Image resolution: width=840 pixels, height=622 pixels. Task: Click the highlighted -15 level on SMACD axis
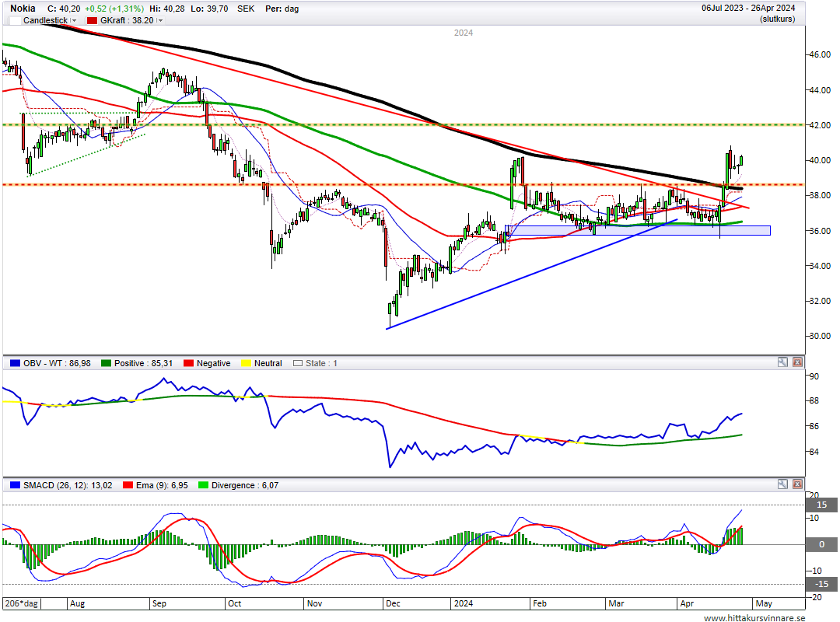[821, 584]
